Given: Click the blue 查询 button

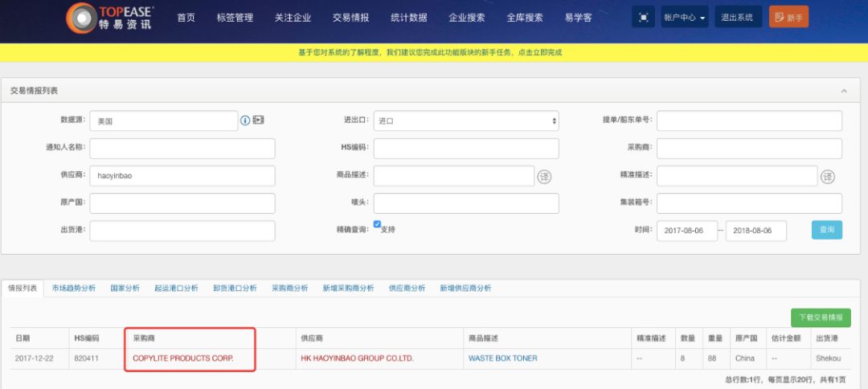Looking at the screenshot, I should tap(827, 230).
